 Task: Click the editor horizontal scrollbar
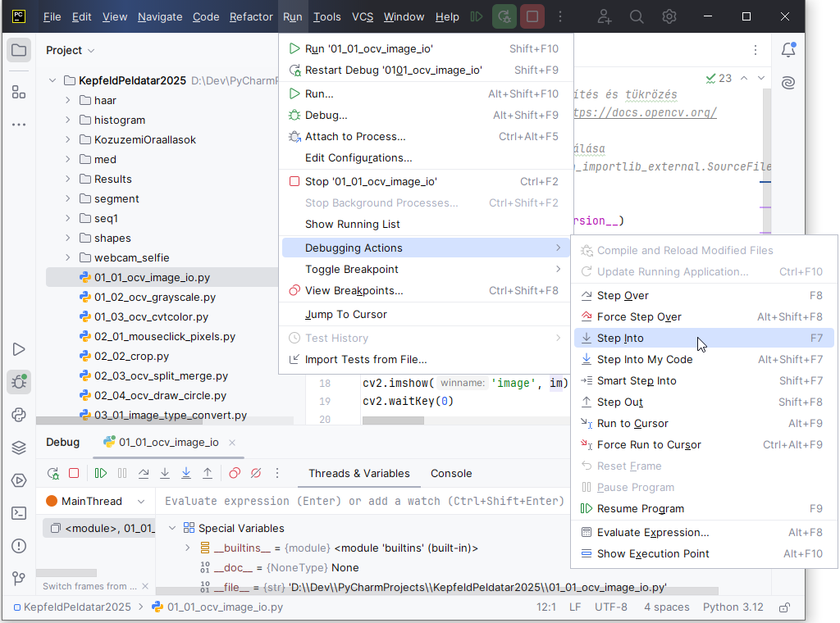coord(393,421)
